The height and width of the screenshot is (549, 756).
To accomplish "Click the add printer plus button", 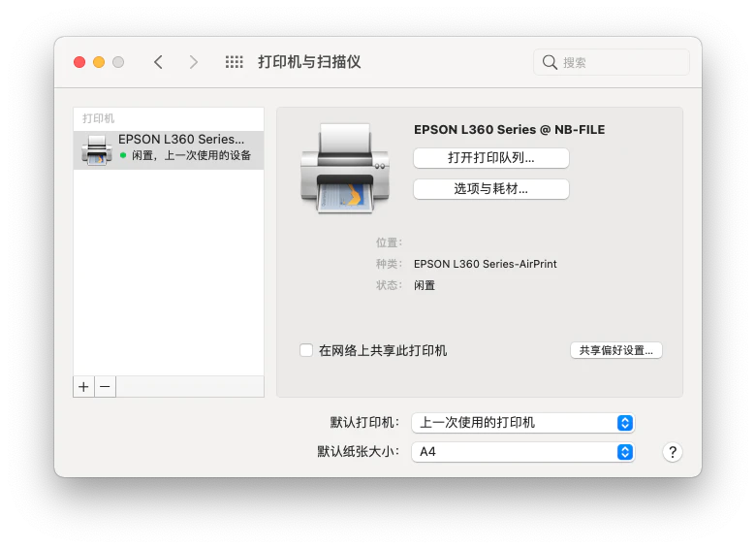I will (x=83, y=386).
